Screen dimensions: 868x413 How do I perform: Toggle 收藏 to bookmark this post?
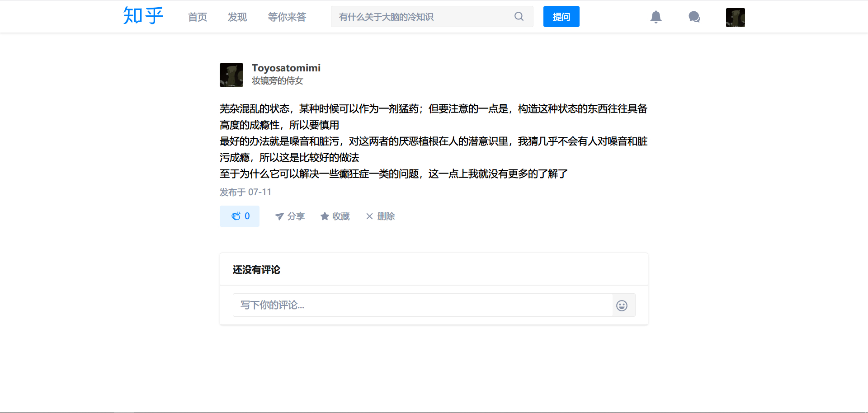coord(335,216)
